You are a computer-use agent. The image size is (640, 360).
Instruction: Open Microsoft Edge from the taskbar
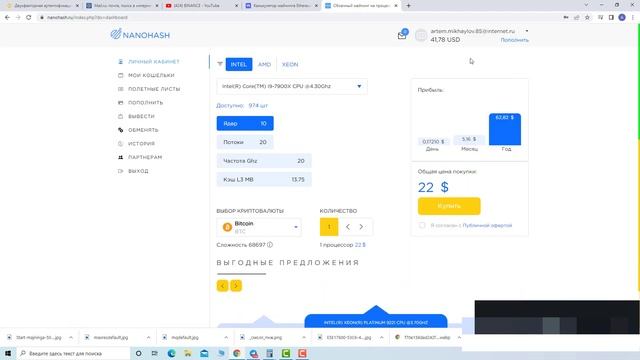(x=171, y=353)
